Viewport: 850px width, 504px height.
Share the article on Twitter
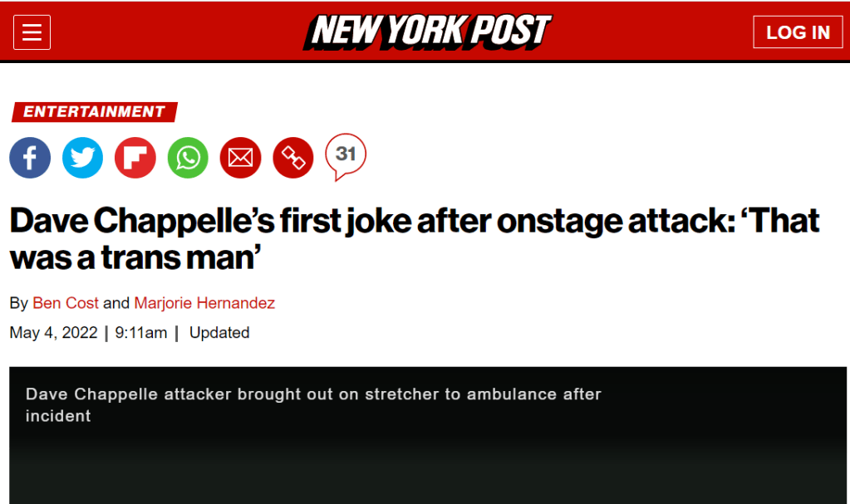[x=82, y=158]
